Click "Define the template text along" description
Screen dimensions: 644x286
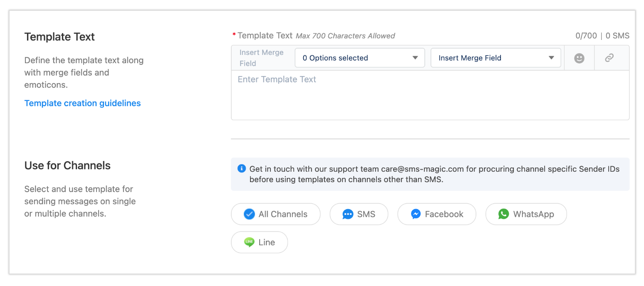pos(84,60)
